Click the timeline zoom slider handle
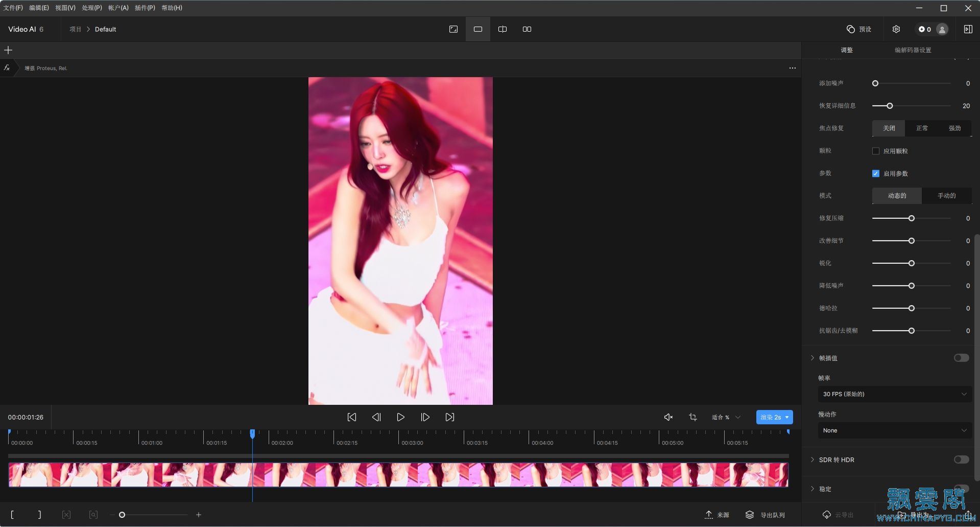Viewport: 980px width, 527px height. tap(122, 515)
